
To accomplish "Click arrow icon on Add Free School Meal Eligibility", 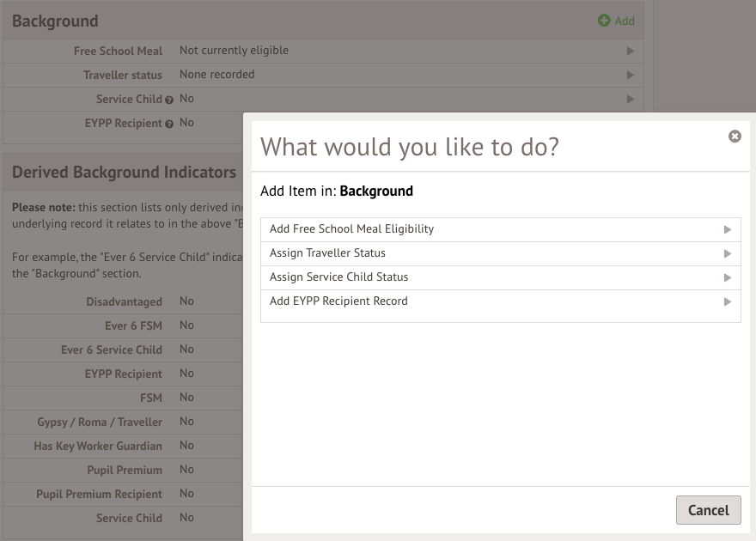I will [x=728, y=229].
